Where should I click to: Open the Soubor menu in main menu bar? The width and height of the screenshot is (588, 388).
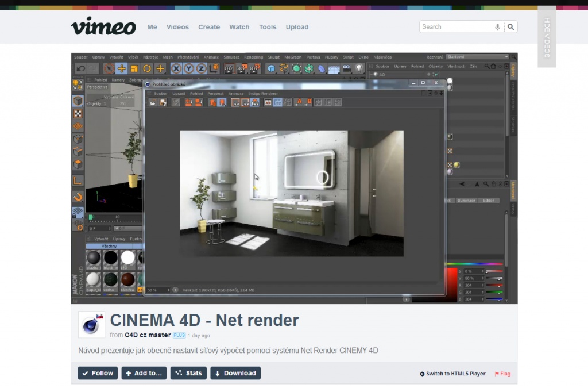coord(80,57)
